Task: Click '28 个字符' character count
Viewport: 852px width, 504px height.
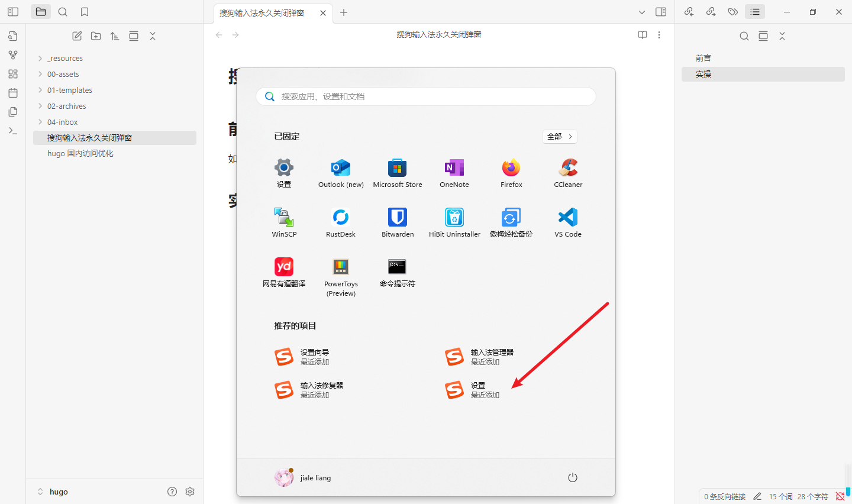Action: (812, 496)
